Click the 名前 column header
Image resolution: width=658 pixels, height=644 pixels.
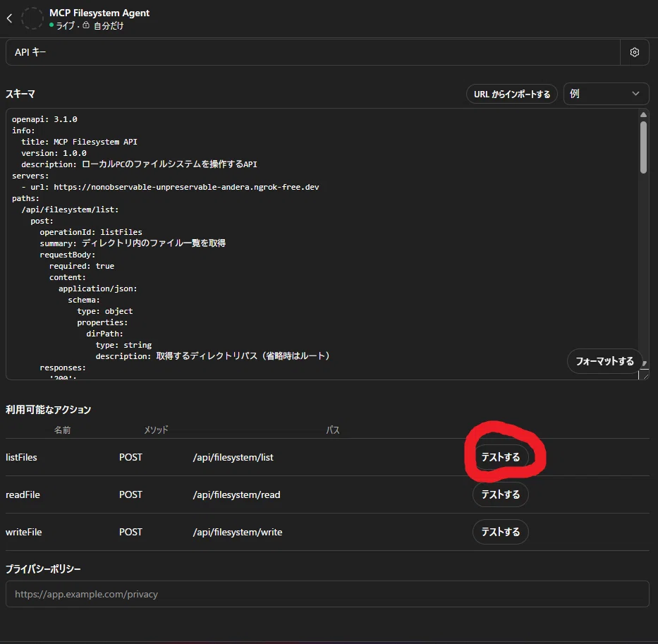pos(62,430)
